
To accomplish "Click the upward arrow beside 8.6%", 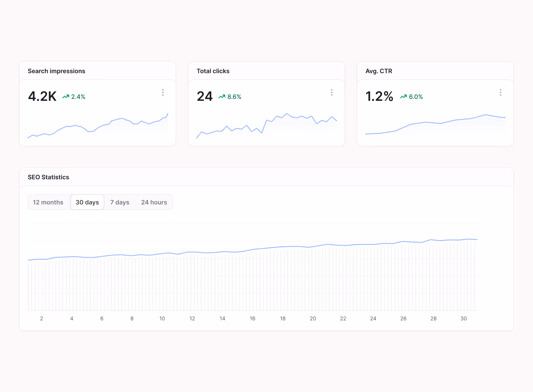I will 222,96.
